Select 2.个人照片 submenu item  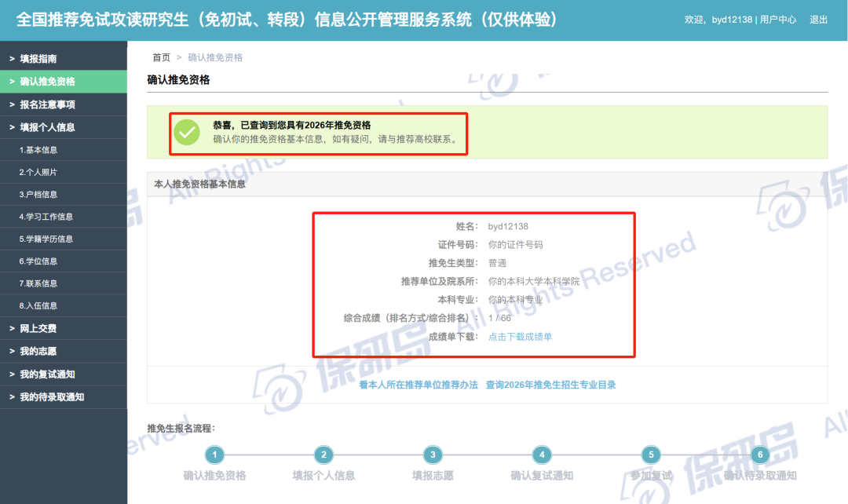click(38, 172)
